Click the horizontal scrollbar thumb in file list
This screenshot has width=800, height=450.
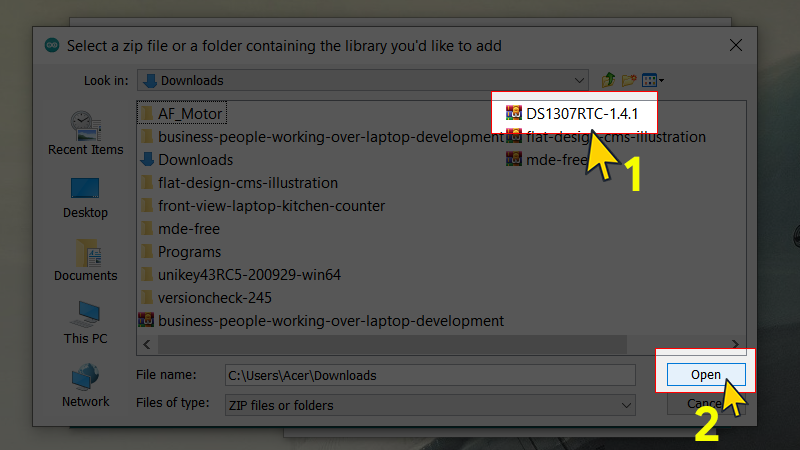tap(392, 344)
